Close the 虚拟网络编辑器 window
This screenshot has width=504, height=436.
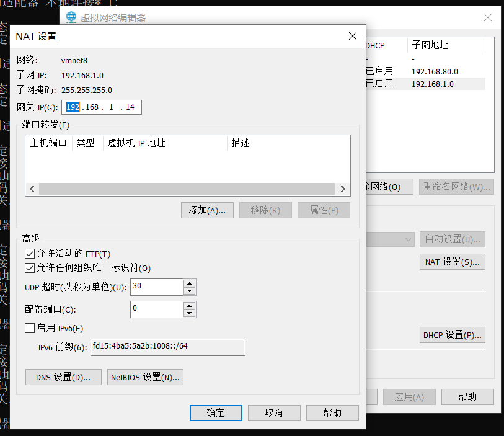click(488, 17)
